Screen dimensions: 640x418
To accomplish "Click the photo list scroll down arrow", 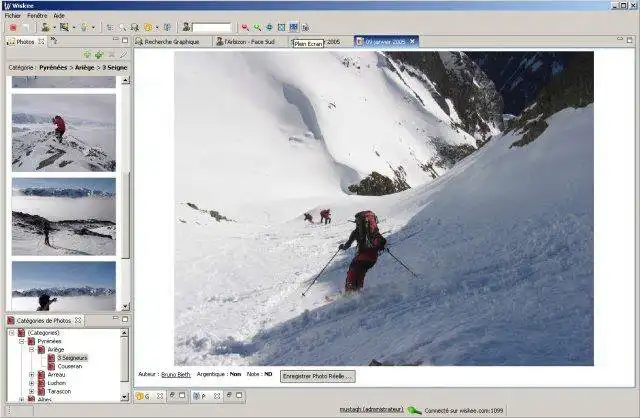I will pyautogui.click(x=125, y=306).
